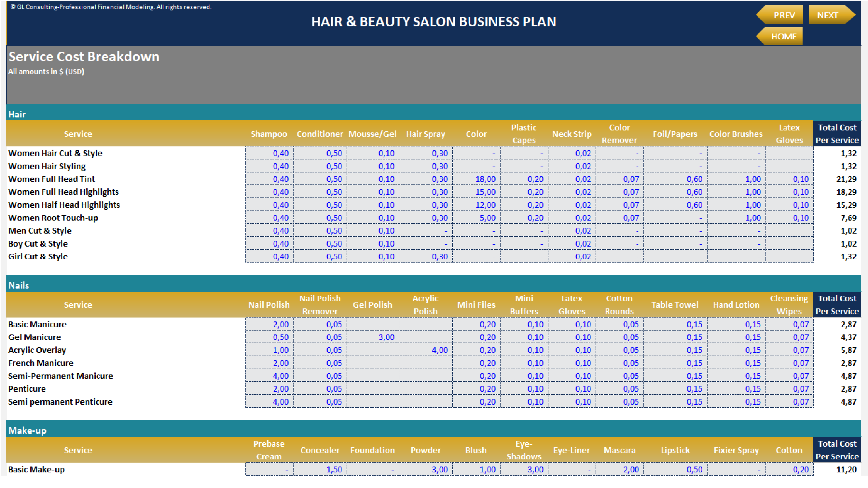Click the Service Cost Breakdown title
The height and width of the screenshot is (488, 868).
click(x=84, y=57)
